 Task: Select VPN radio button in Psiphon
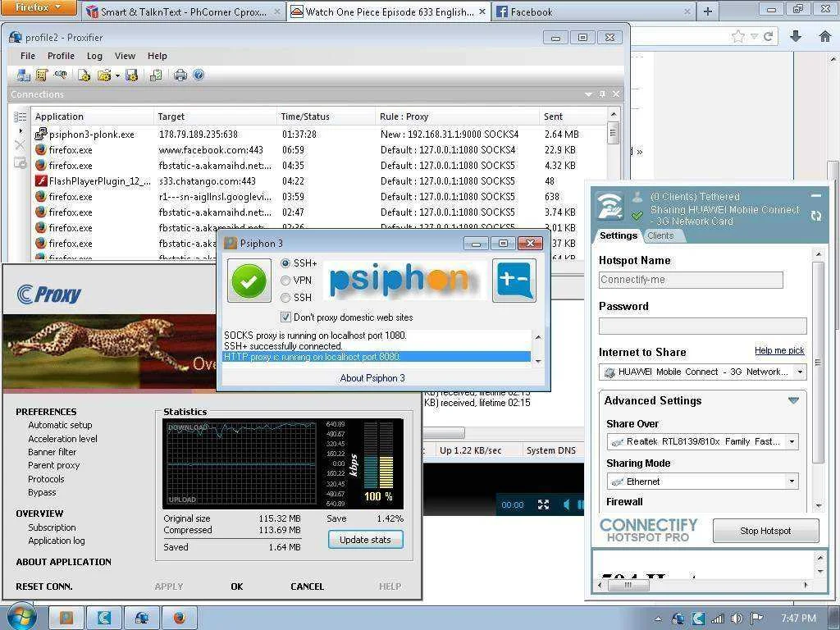(285, 281)
